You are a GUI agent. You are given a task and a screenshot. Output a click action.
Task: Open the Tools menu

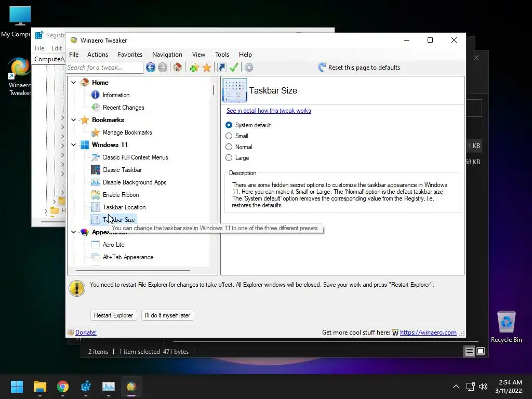click(222, 55)
